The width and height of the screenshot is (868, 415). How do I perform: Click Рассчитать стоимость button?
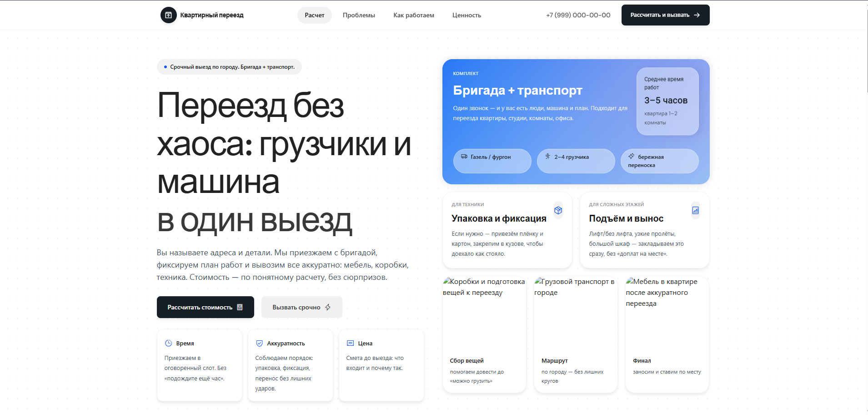pos(206,307)
